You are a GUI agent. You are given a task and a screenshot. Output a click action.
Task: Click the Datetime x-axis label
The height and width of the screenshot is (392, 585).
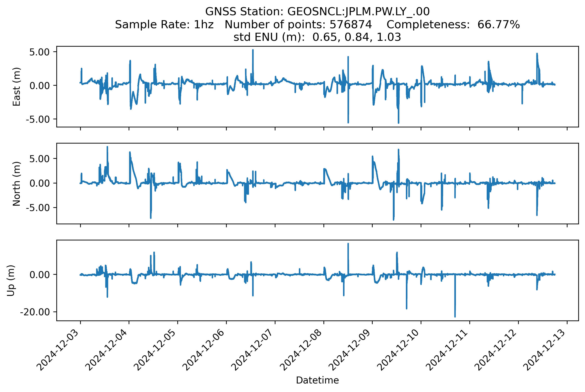pyautogui.click(x=317, y=380)
